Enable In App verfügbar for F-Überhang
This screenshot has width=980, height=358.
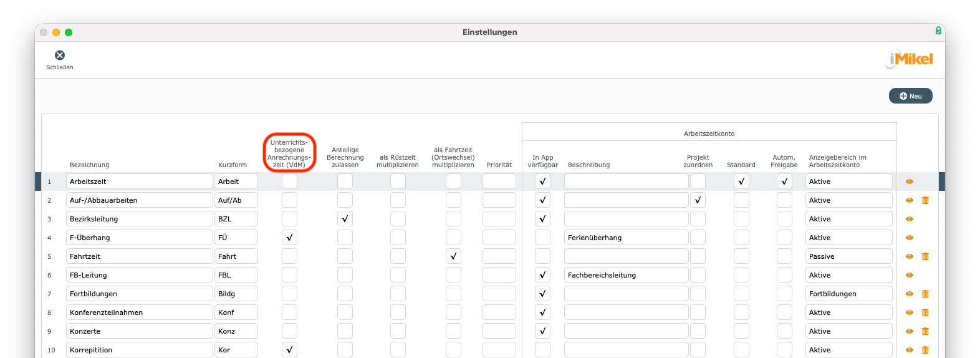[542, 238]
